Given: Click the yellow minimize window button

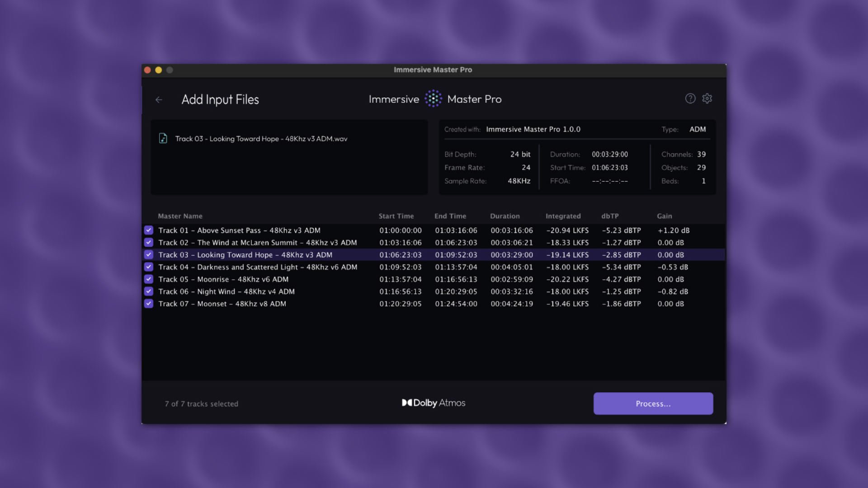Looking at the screenshot, I should click(158, 70).
